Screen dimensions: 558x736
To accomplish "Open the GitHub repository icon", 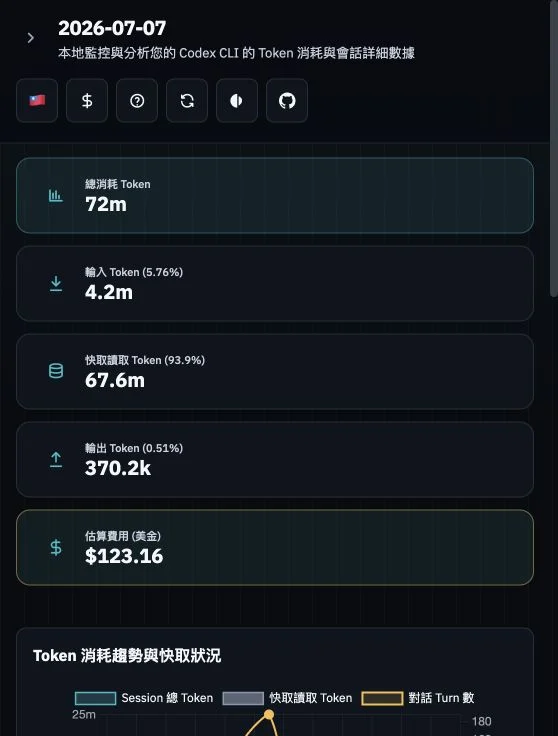I will (x=287, y=100).
